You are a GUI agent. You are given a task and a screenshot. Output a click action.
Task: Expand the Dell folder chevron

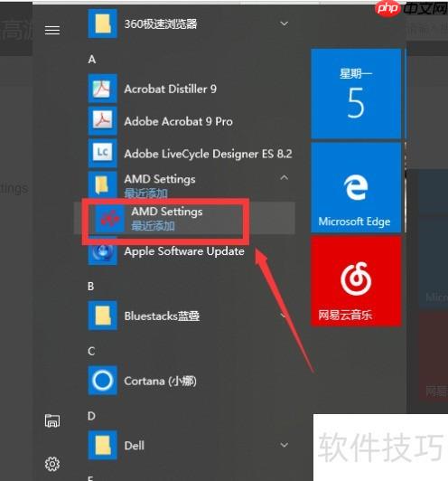click(284, 445)
